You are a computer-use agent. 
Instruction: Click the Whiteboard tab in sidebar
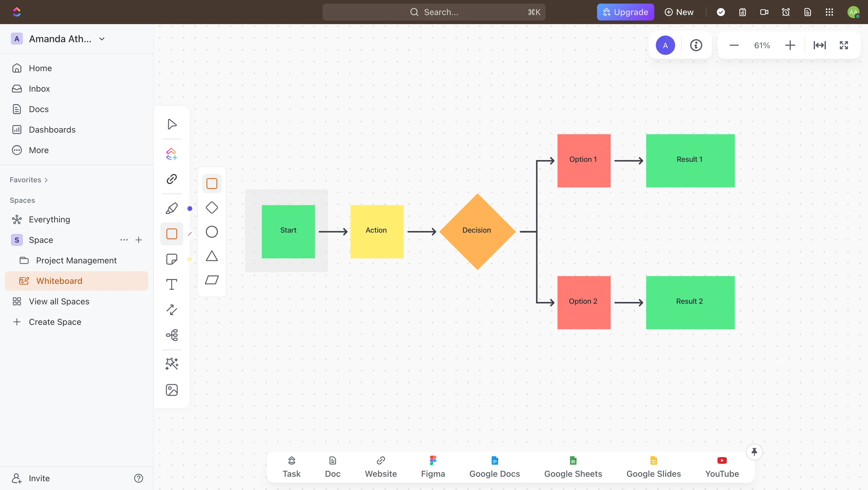point(59,281)
